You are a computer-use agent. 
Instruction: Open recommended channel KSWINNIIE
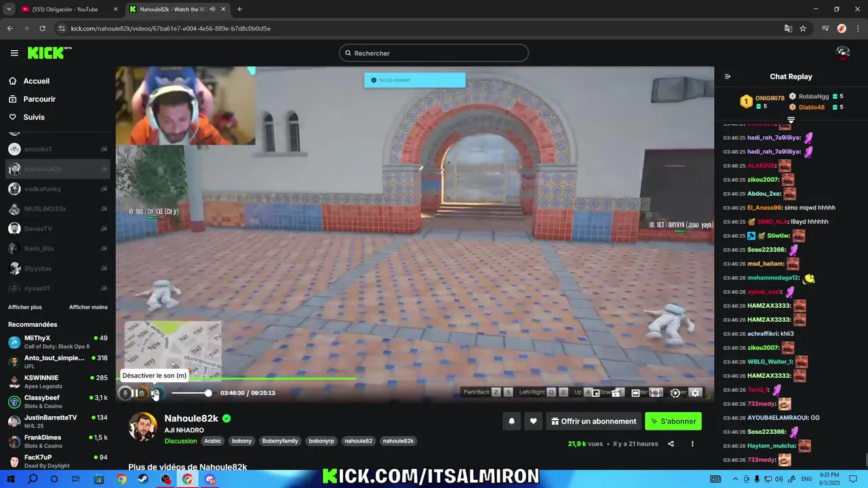(58, 382)
